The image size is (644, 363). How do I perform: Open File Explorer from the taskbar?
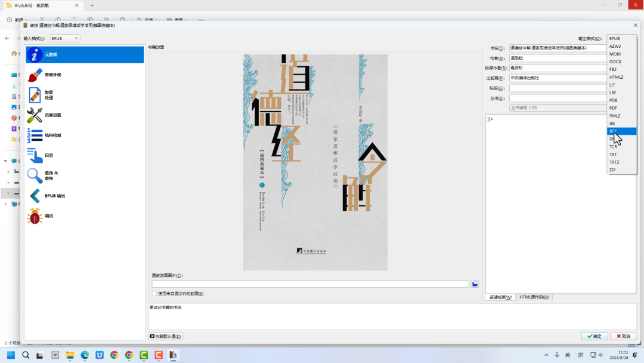pyautogui.click(x=70, y=355)
